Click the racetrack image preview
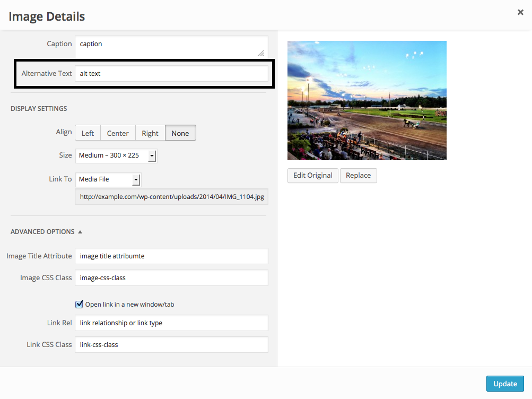 367,100
